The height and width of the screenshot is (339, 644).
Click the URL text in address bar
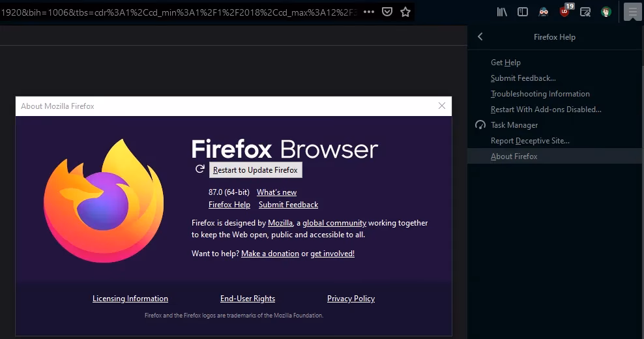pos(179,12)
